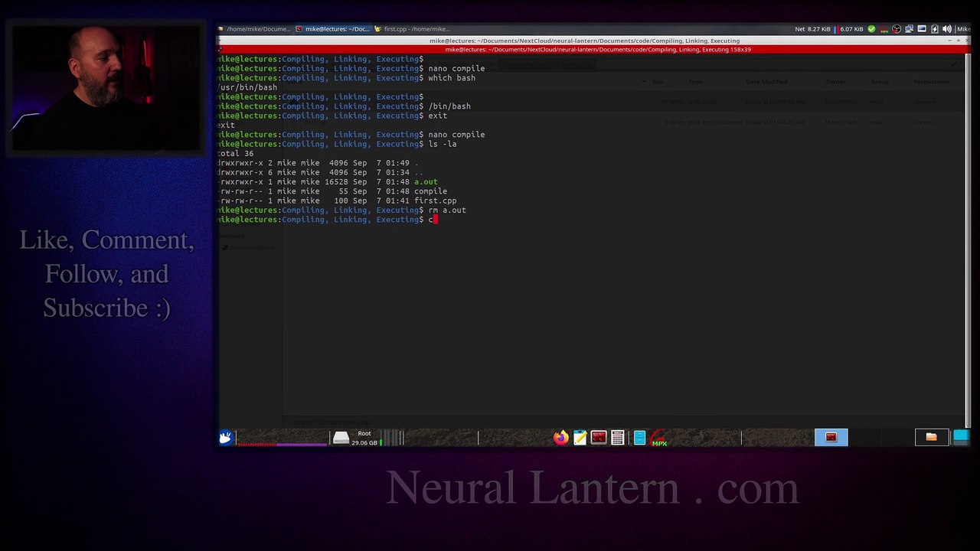The image size is (980, 551).
Task: Switch to the mike@lectures terminal tab
Action: pos(332,29)
